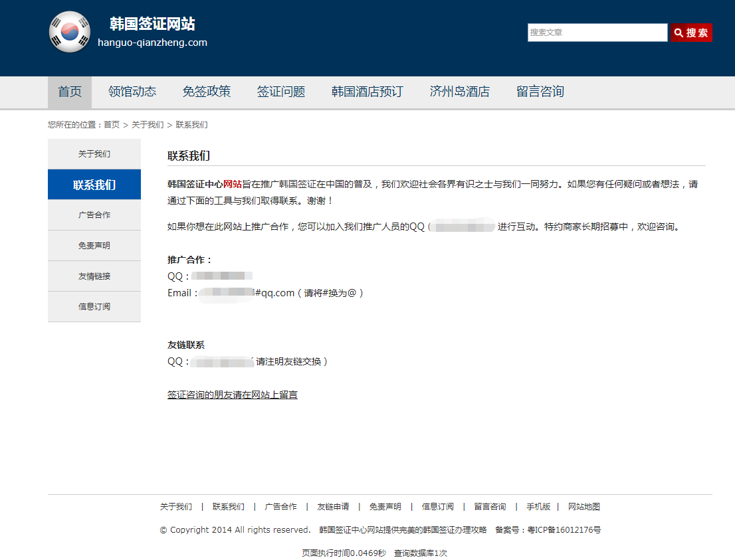Select 签证问题 in the top menu
Image resolution: width=735 pixels, height=560 pixels.
click(281, 92)
